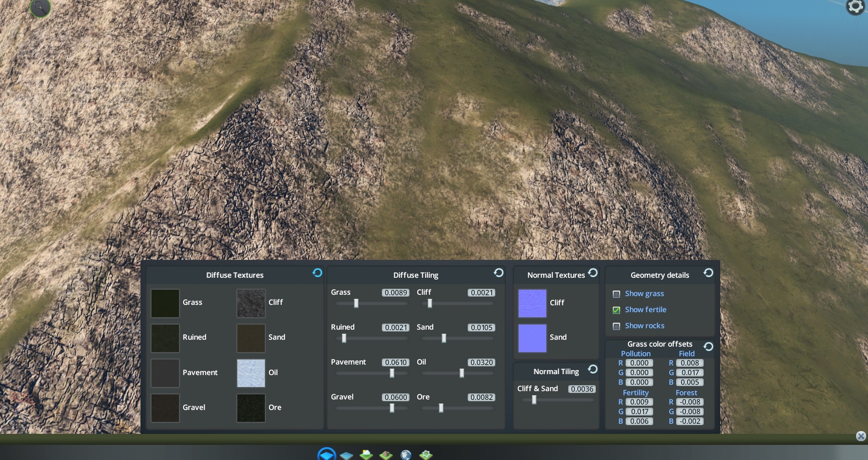Adjust the Ruined tiling slider handle
The image size is (868, 460).
(344, 338)
